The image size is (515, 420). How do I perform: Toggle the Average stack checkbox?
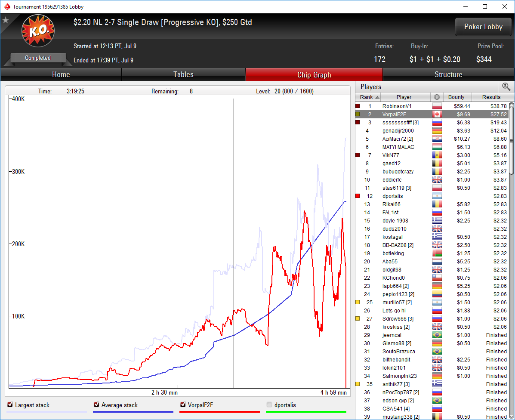pyautogui.click(x=96, y=405)
